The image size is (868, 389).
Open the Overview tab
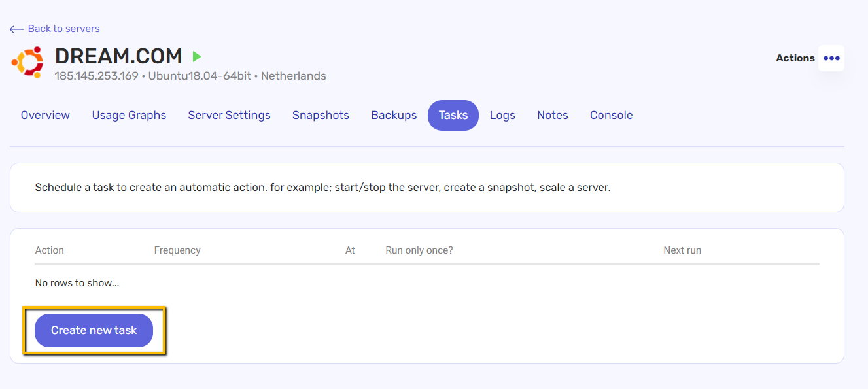coord(45,115)
